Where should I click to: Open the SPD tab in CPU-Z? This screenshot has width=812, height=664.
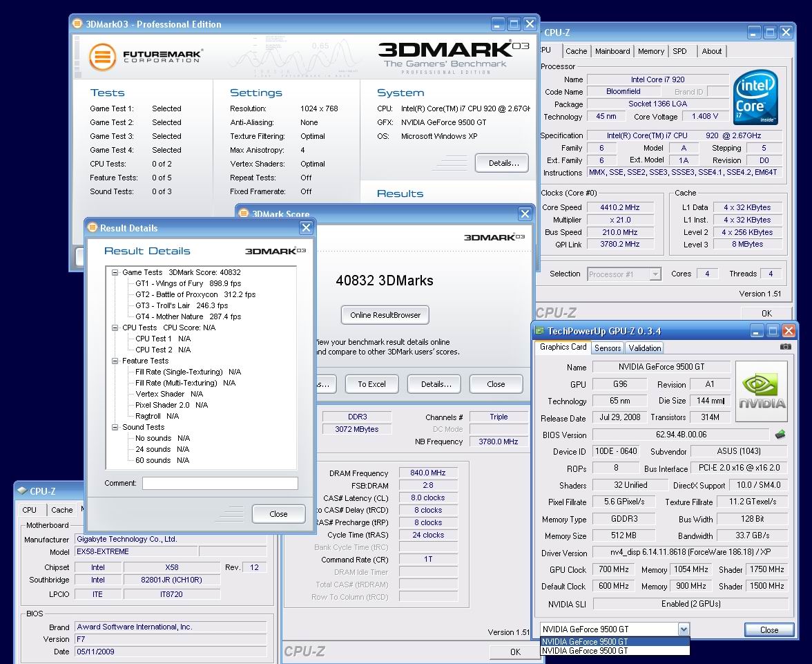(679, 51)
